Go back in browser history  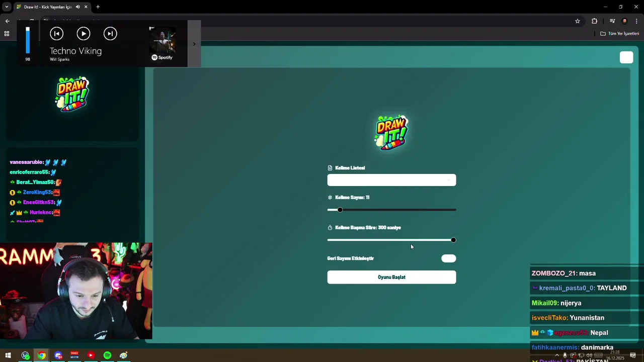[x=7, y=21]
